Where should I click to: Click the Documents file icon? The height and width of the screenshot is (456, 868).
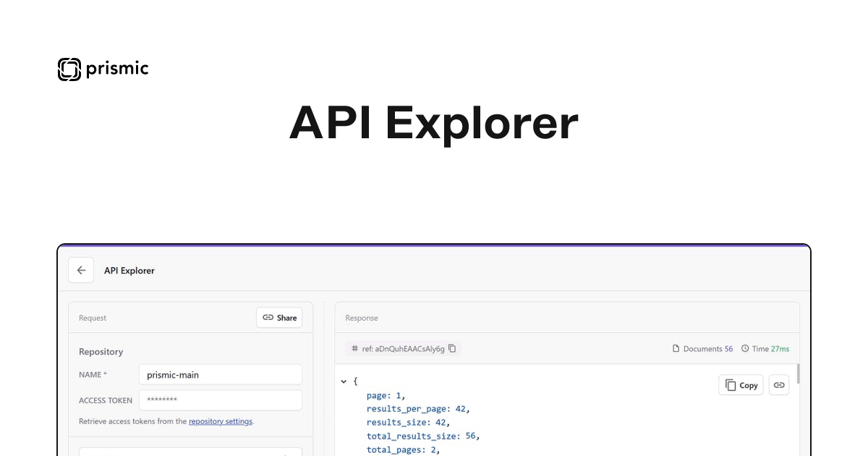pyautogui.click(x=676, y=349)
